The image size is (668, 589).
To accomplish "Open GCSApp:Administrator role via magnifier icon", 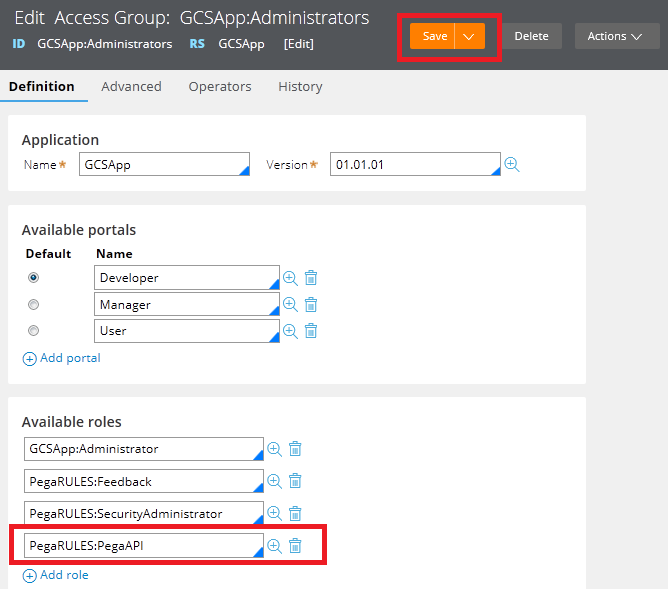I will 274,449.
